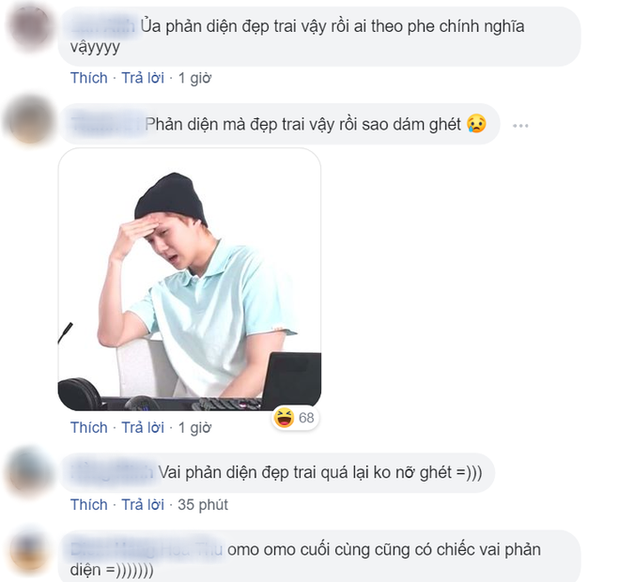Screen dimensions: 620x582
Task: Click the blurred name of second commenter
Action: pyautogui.click(x=107, y=124)
